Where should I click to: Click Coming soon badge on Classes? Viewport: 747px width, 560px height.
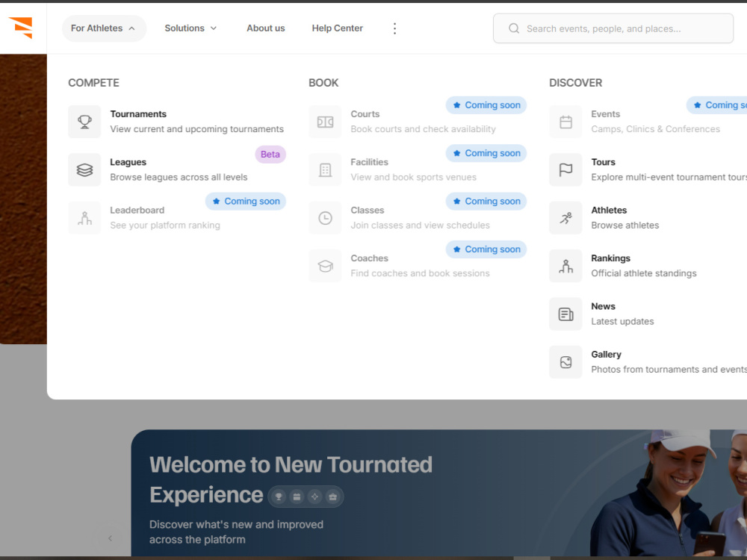point(486,202)
